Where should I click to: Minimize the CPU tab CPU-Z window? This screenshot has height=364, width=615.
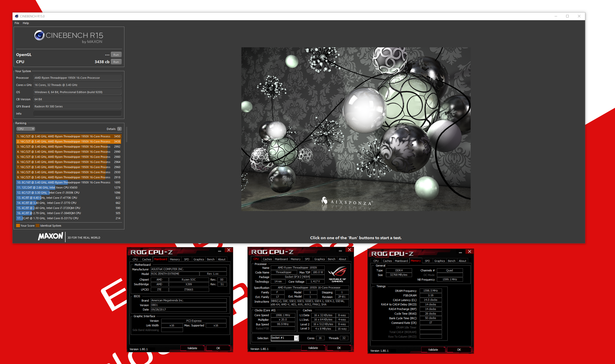[340, 250]
